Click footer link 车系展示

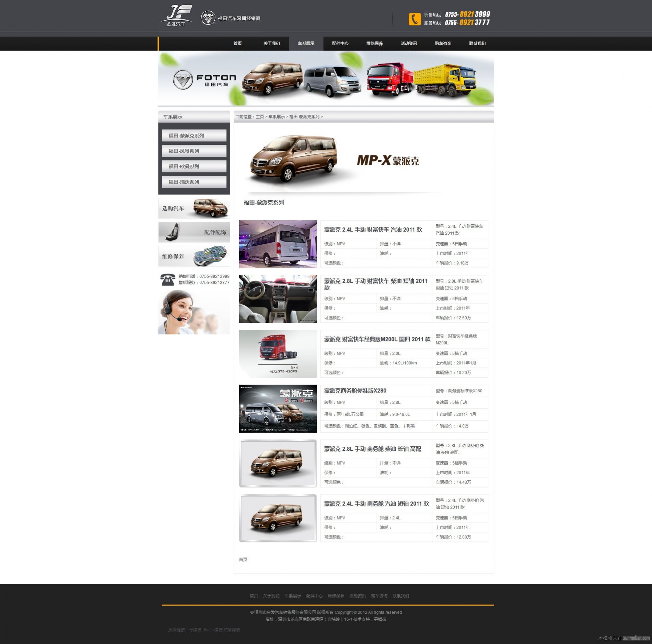293,596
